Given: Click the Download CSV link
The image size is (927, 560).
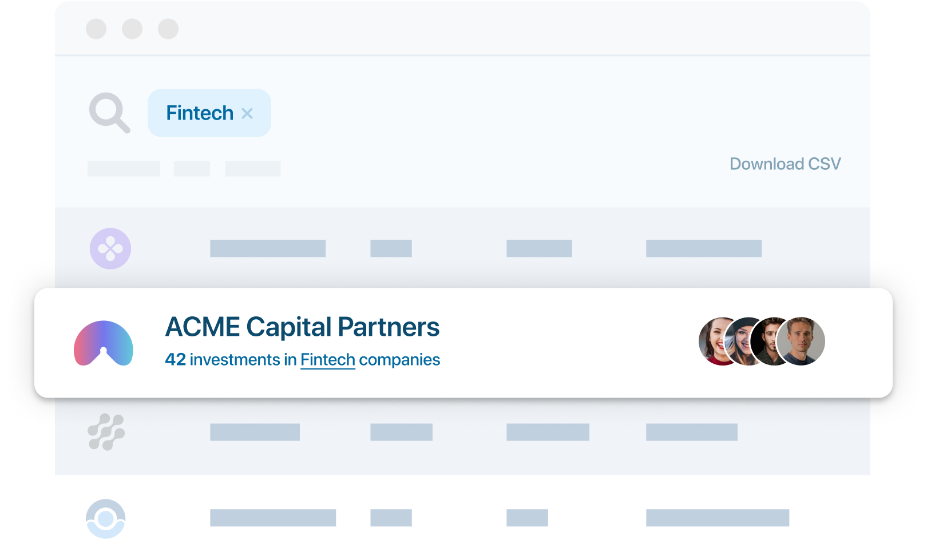Looking at the screenshot, I should pyautogui.click(x=785, y=164).
